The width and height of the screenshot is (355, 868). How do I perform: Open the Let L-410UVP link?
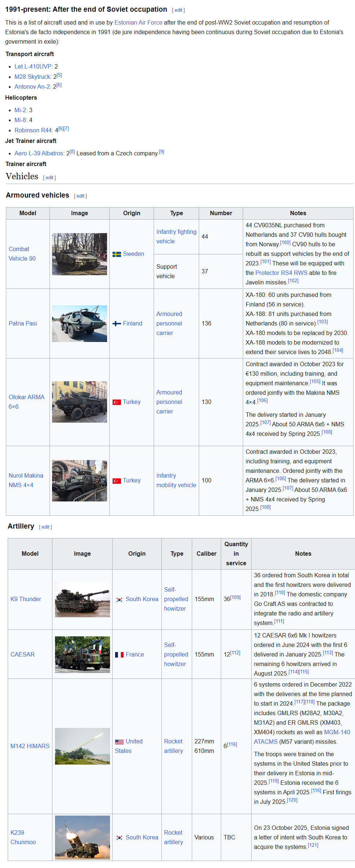point(33,66)
